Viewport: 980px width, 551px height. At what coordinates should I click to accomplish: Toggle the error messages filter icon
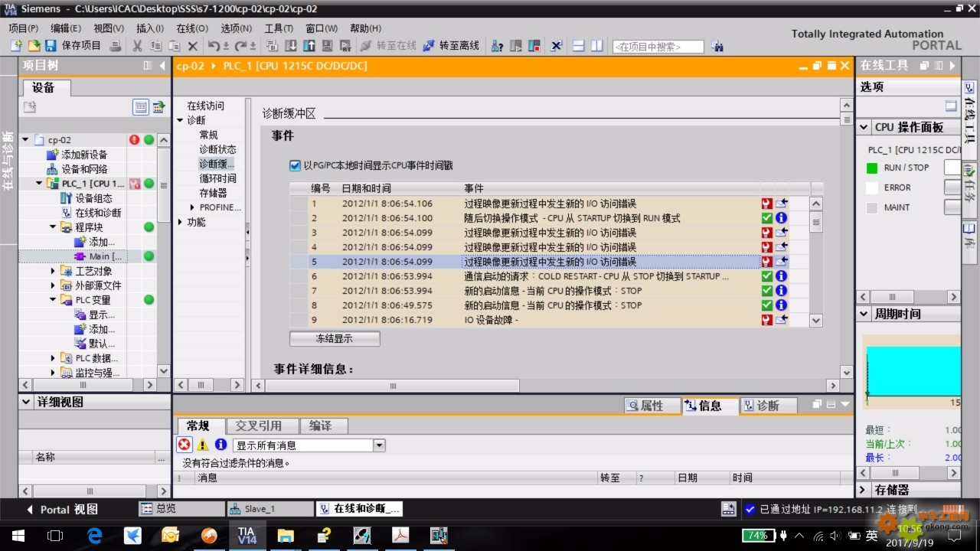point(185,445)
